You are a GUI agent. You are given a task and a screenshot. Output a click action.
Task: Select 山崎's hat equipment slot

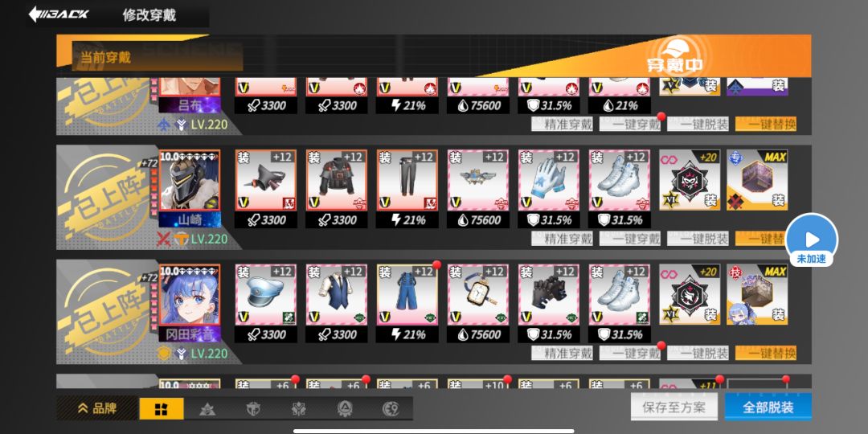click(x=266, y=180)
